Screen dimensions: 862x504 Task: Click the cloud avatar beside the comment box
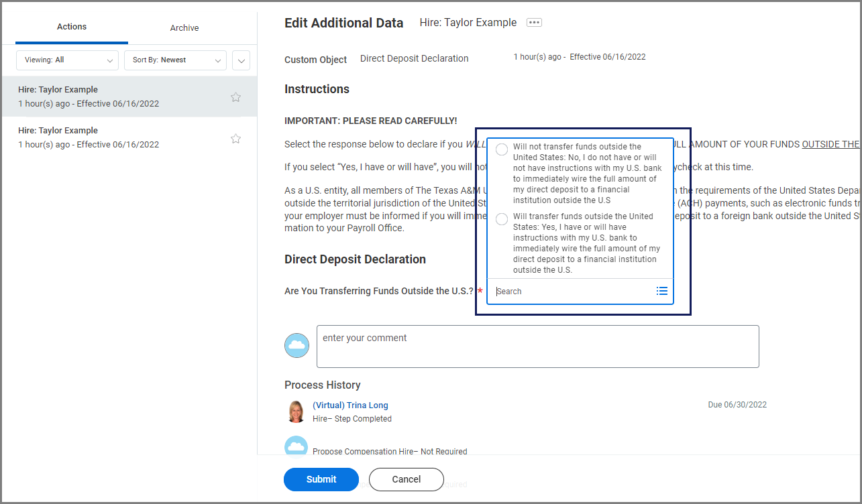pos(297,345)
